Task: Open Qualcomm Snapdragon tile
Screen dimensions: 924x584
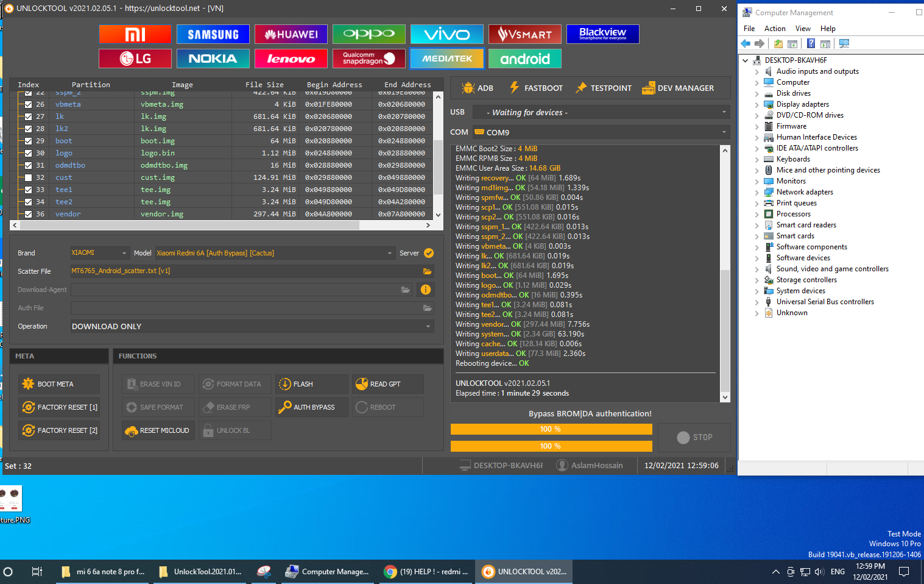Action: [369, 59]
